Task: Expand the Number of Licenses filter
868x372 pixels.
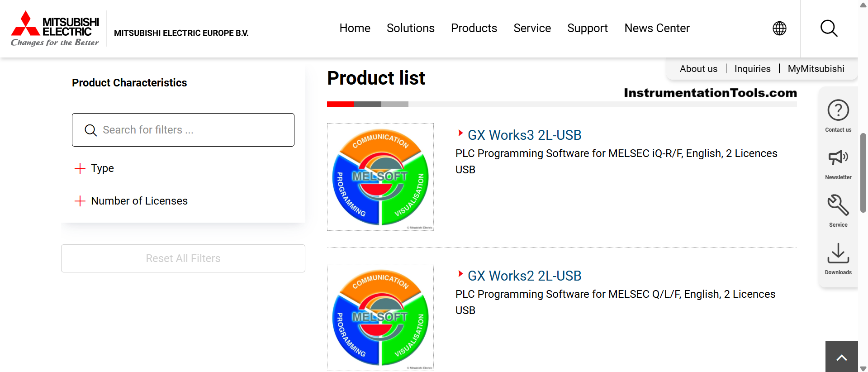Action: tap(131, 201)
